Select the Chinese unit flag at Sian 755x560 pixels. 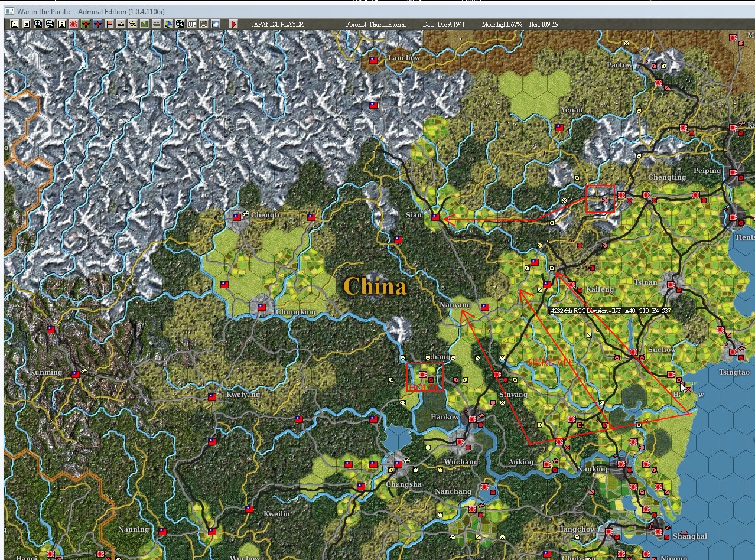(x=435, y=217)
